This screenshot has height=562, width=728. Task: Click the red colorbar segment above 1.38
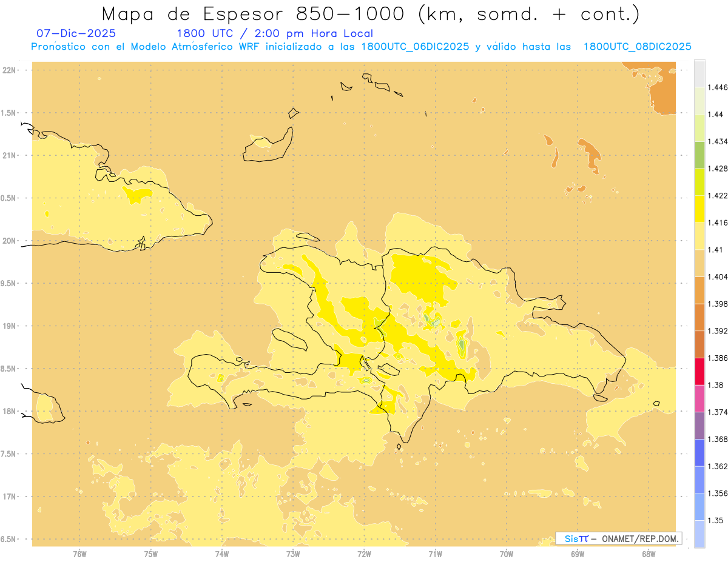pos(699,371)
